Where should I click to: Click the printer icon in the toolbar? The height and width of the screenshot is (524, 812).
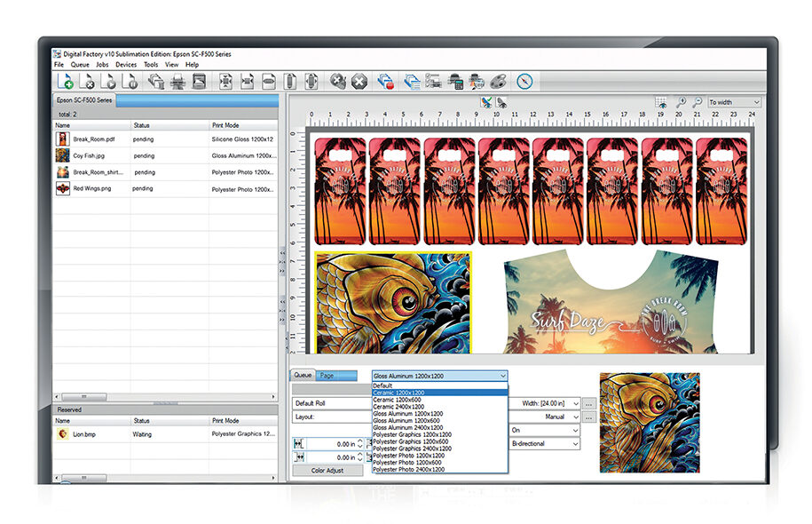click(x=177, y=82)
